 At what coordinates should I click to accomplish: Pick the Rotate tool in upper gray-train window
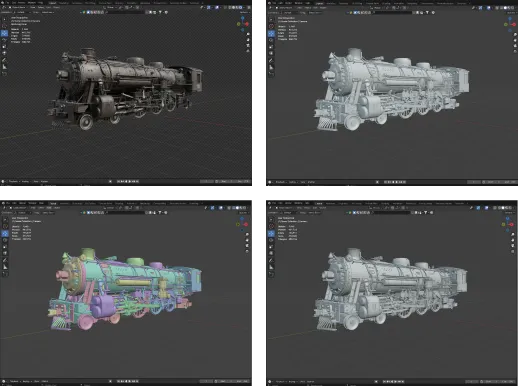tap(271, 40)
